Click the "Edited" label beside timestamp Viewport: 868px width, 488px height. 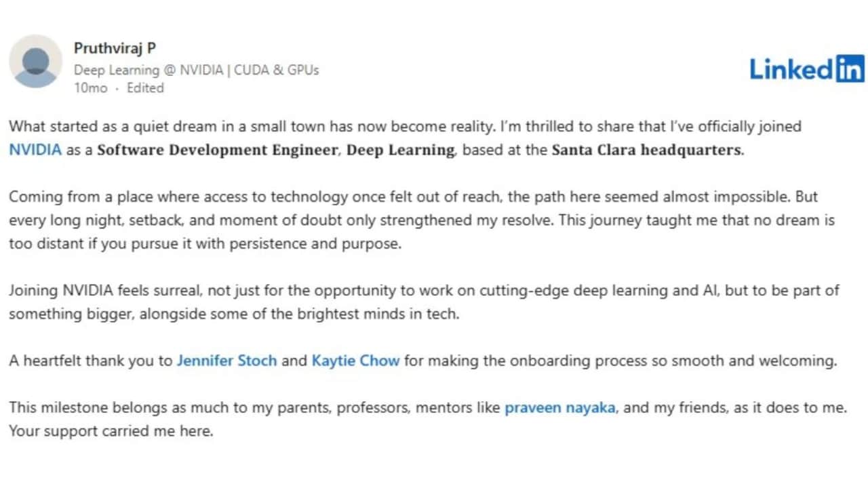click(x=145, y=88)
